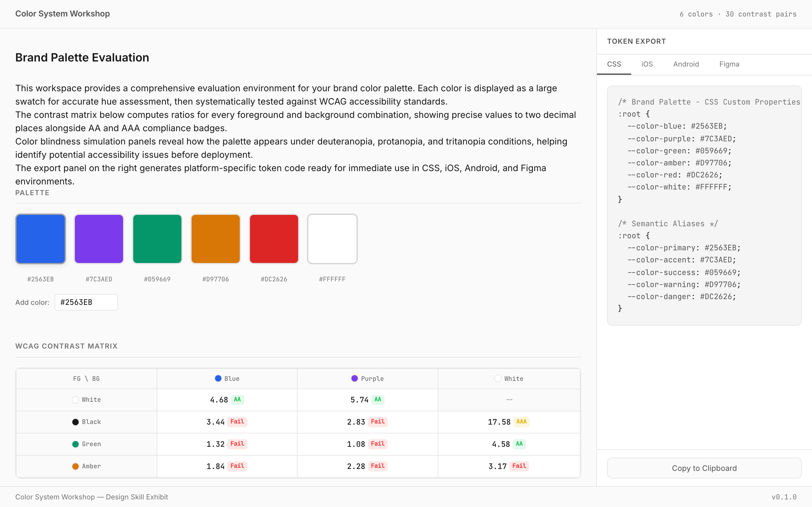812x507 pixels.
Task: Click the Blue column header dot icon
Action: point(218,378)
